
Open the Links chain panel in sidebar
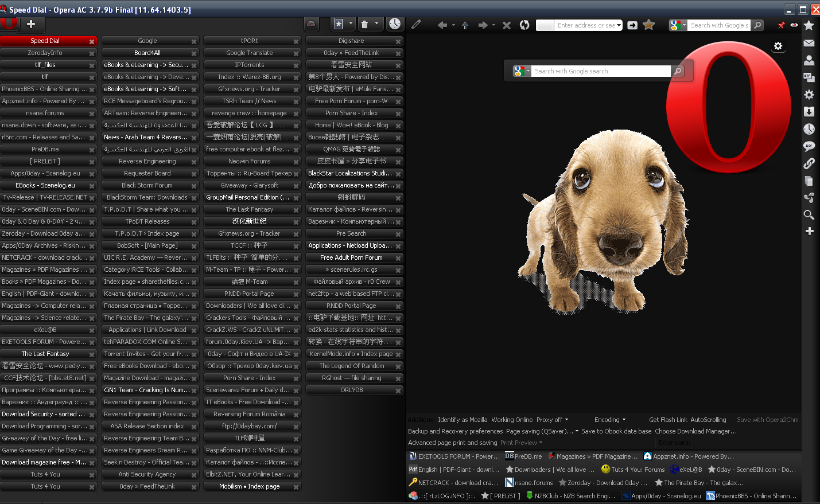[809, 163]
